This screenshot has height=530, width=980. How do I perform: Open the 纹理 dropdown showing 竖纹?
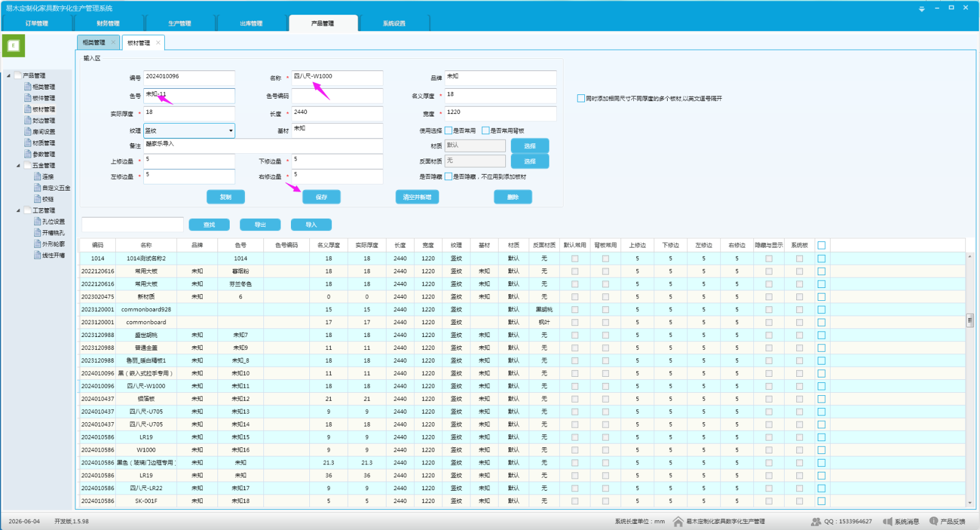[x=189, y=131]
